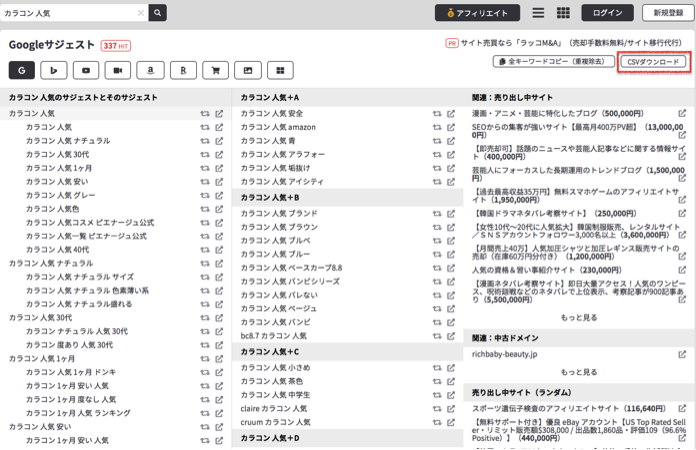The height and width of the screenshot is (450, 696).
Task: Open external link for カラコン 人気 ブルー
Action: (x=451, y=254)
